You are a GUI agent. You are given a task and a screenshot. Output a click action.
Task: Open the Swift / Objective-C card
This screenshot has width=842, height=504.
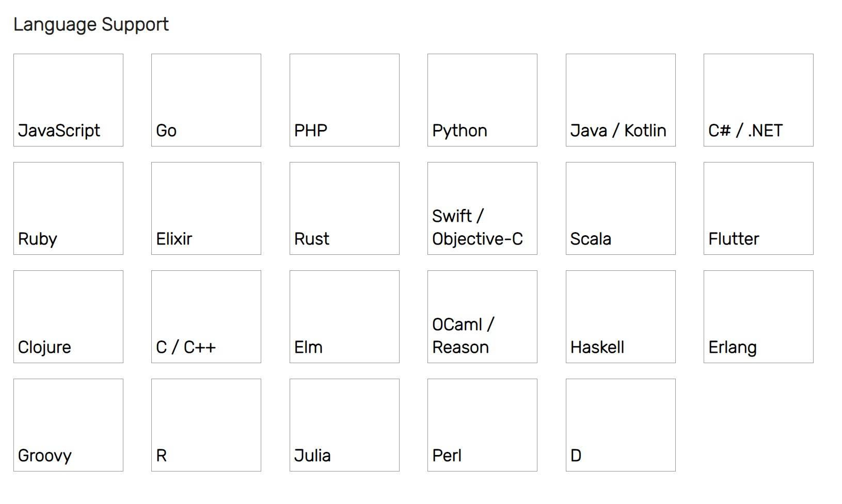(482, 208)
